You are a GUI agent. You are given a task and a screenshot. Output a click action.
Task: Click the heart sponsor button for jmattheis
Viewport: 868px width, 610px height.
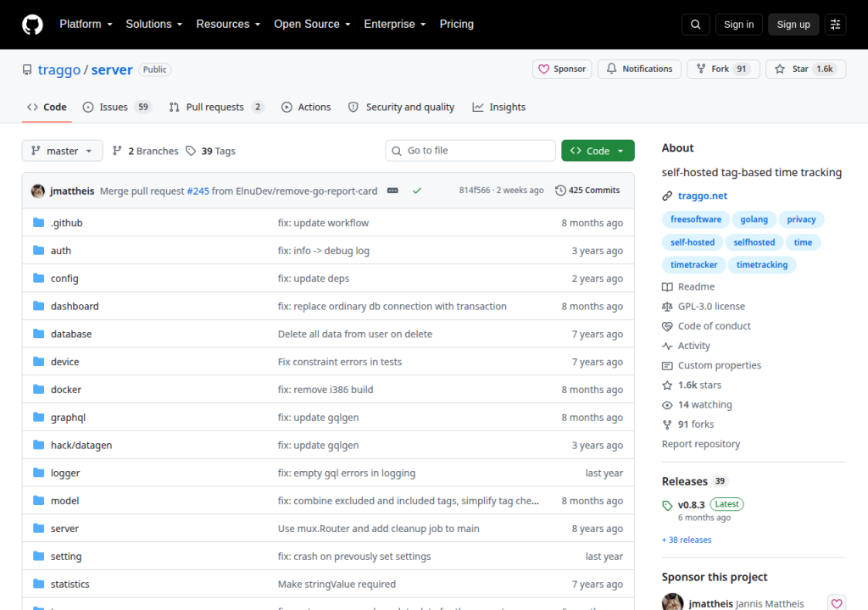tap(837, 603)
